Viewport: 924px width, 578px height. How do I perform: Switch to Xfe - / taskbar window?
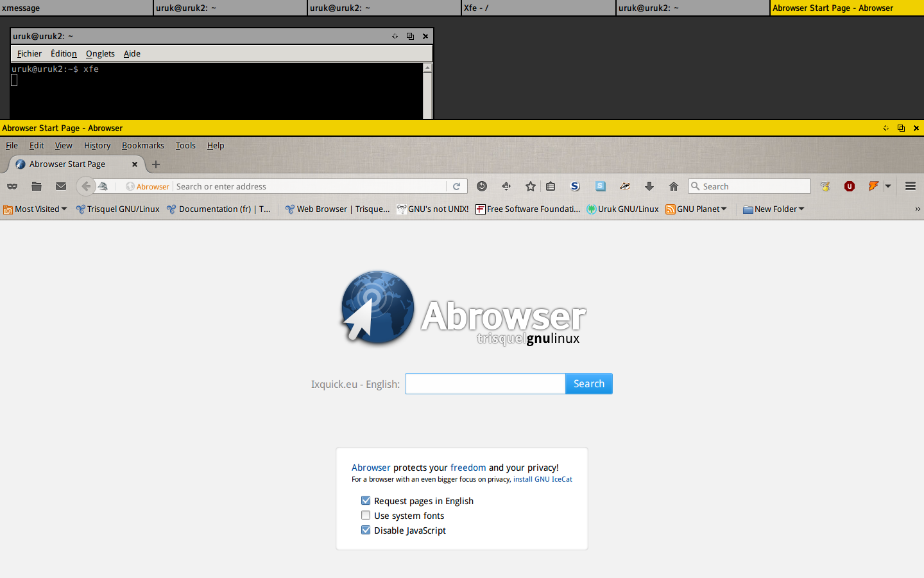point(538,8)
